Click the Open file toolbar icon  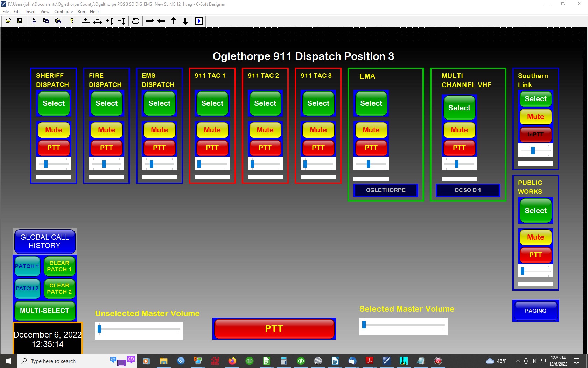pyautogui.click(x=8, y=21)
